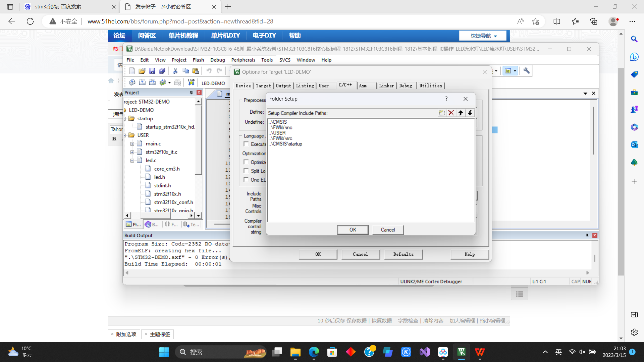Click the 问答区 forum nav link
Viewport: 644px width, 362px height.
[x=147, y=36]
